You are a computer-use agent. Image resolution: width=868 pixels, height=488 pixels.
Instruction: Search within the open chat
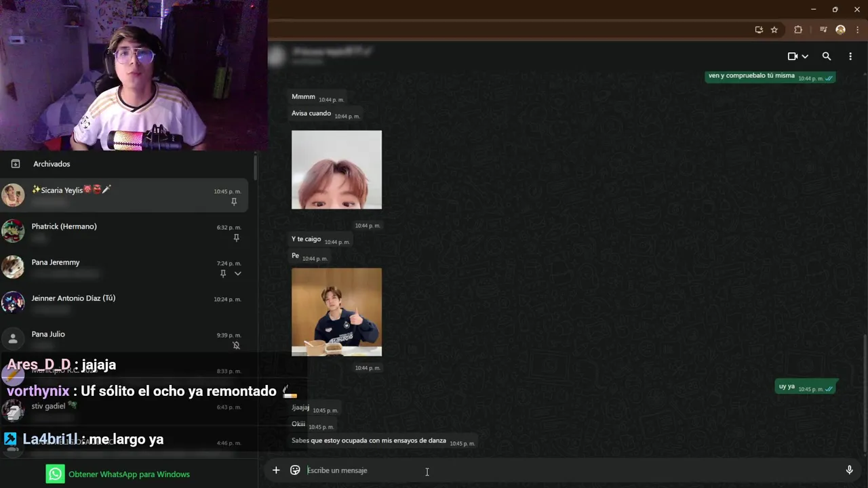[827, 56]
